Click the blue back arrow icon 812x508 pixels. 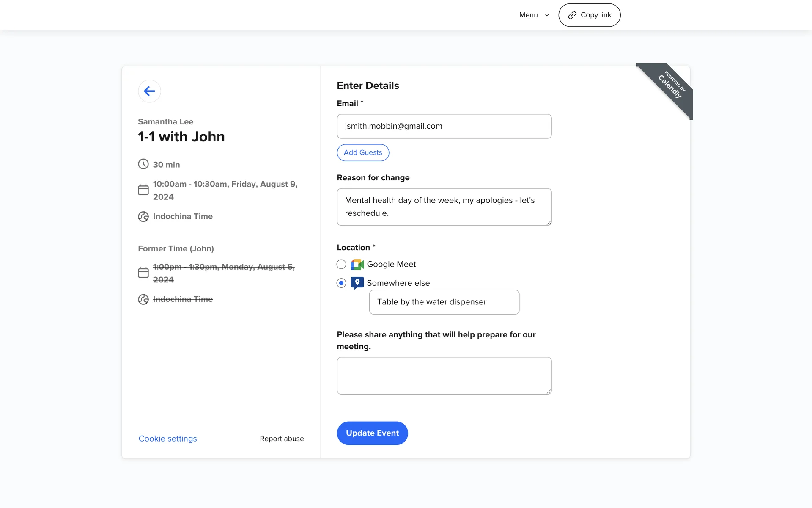149,91
